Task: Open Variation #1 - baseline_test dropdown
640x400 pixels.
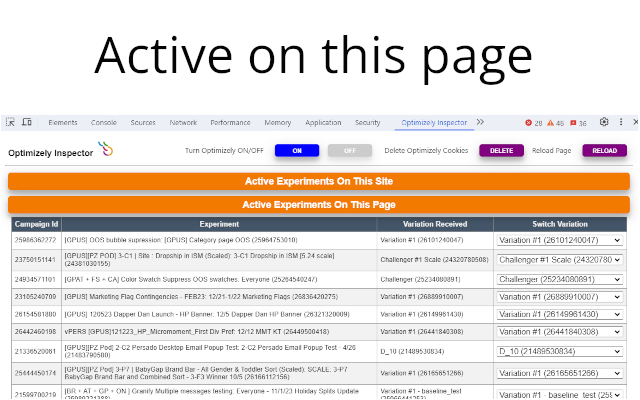Action: 560,394
